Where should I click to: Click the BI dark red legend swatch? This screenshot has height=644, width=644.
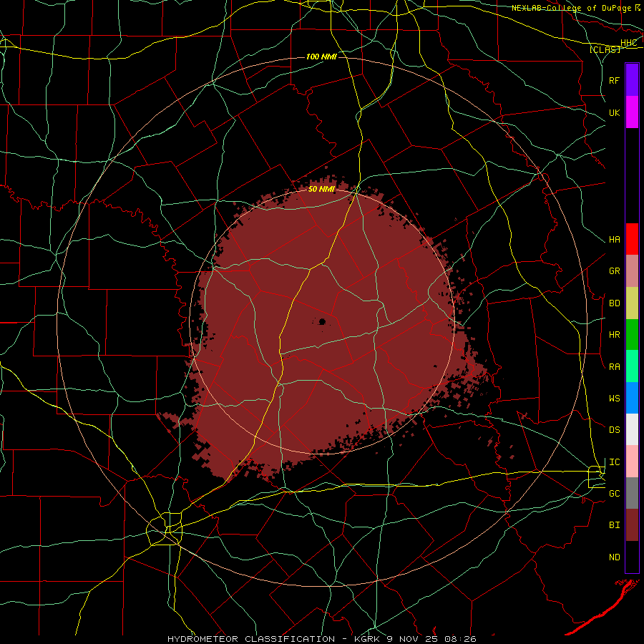point(632,525)
